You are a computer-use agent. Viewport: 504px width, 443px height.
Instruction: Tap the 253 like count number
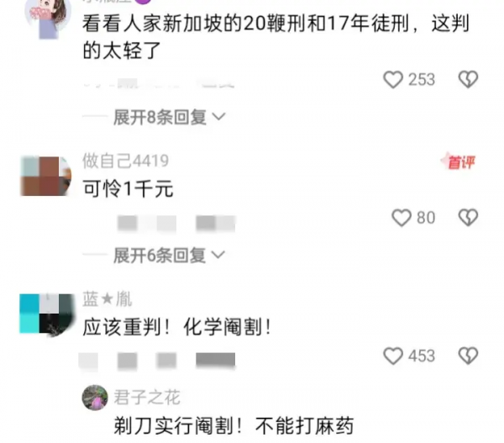[x=422, y=80]
